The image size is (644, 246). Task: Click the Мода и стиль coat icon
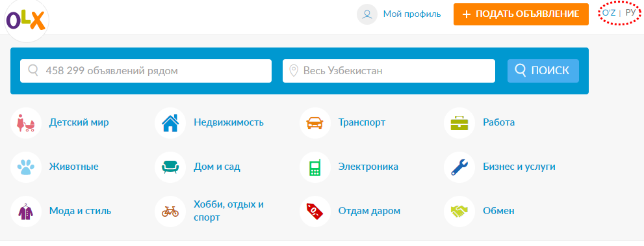click(x=26, y=212)
